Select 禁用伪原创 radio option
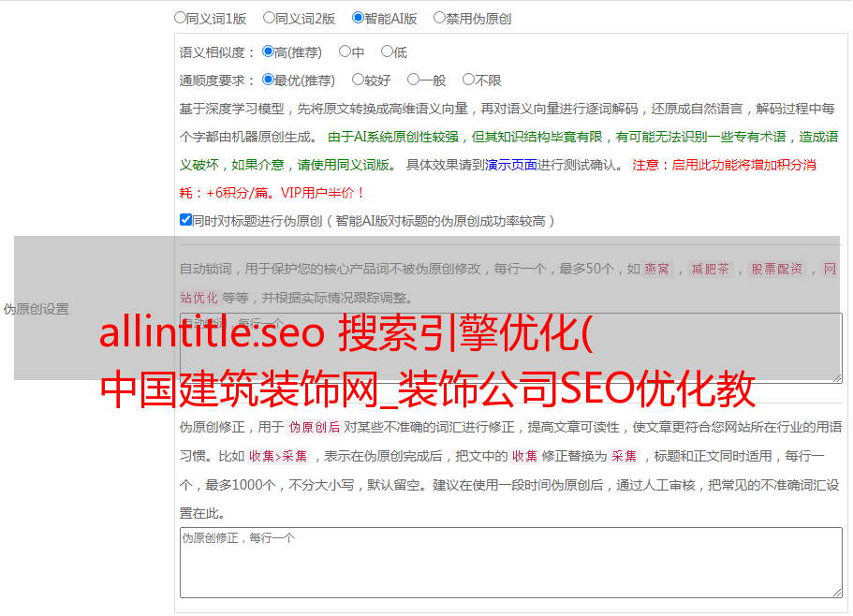The image size is (853, 616). click(439, 18)
